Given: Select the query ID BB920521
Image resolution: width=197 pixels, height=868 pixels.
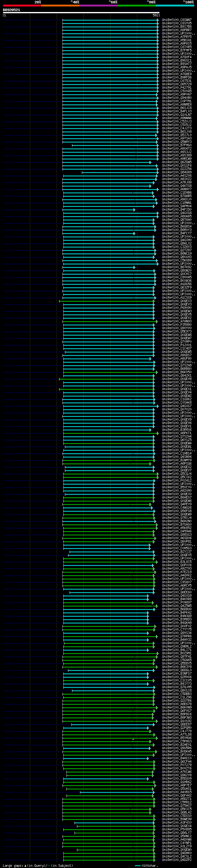Looking at the screenshot, I should click(11, 10).
